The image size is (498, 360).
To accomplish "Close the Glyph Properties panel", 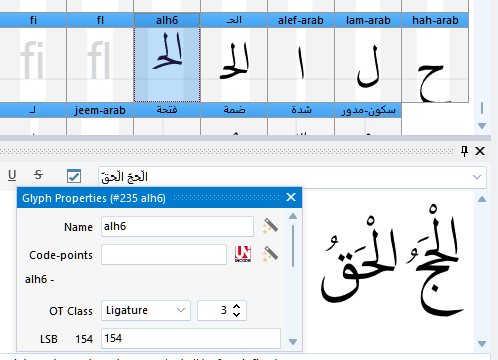I will [x=291, y=197].
